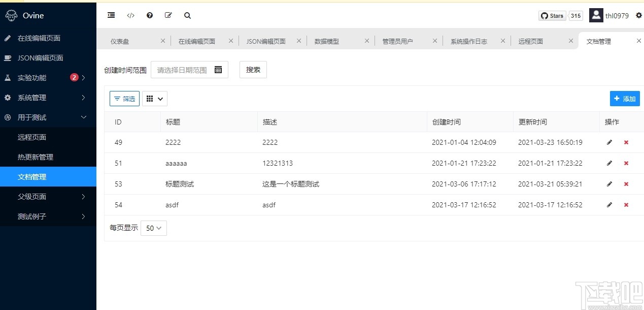The image size is (644, 310).
Task: Click the help question mark icon
Action: [x=149, y=15]
